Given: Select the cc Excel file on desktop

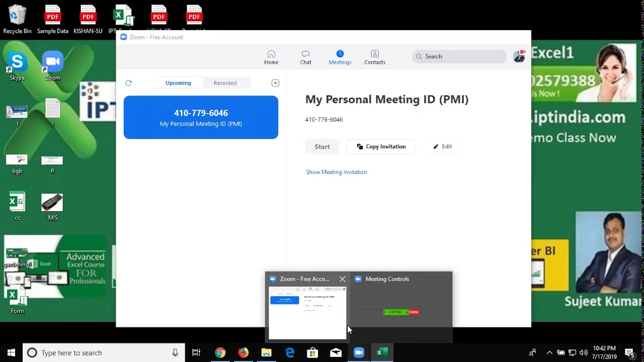Looking at the screenshot, I should [17, 207].
